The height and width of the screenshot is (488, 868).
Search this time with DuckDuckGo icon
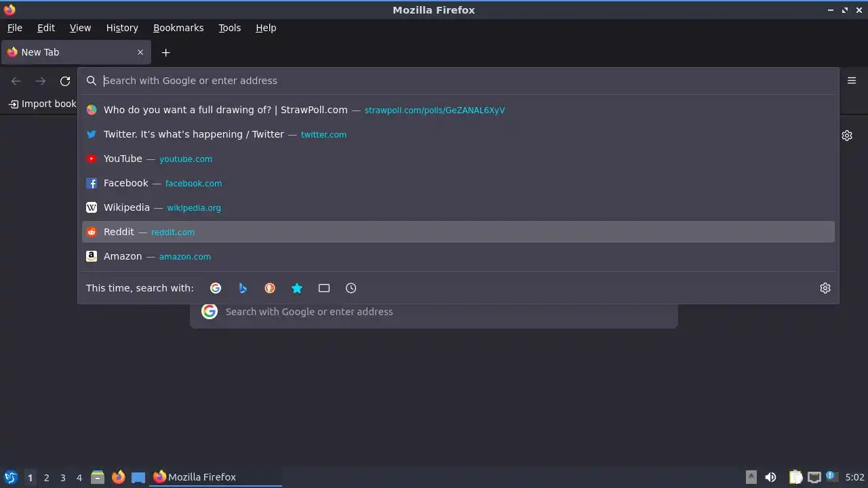click(270, 288)
